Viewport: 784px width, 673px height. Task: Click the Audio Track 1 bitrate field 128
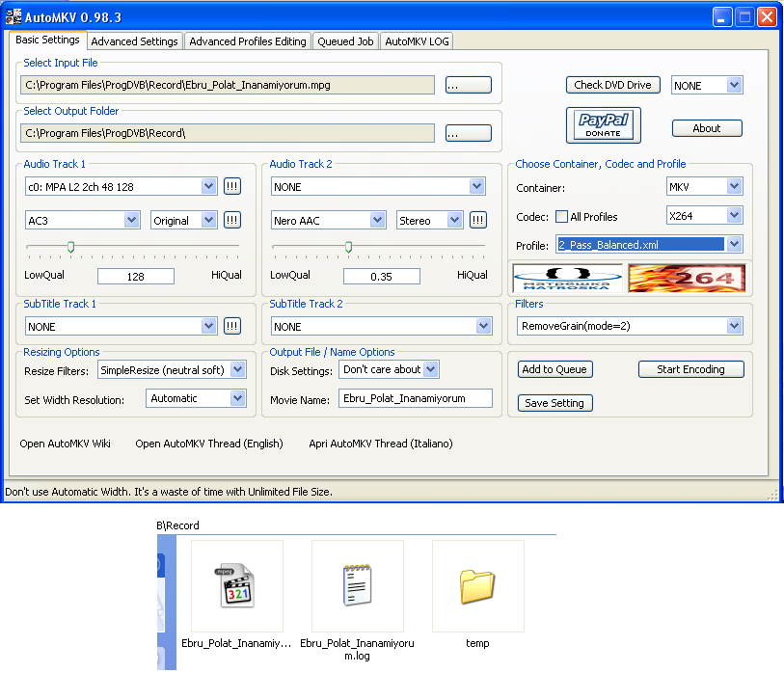click(x=136, y=277)
